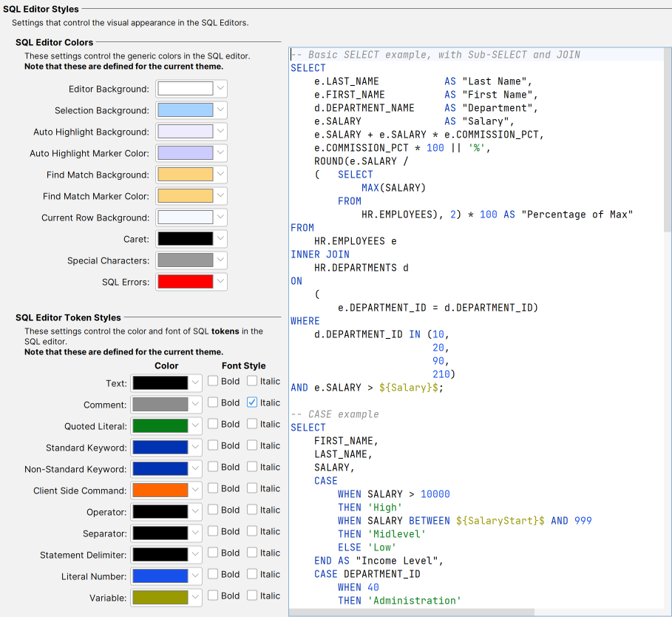The height and width of the screenshot is (617, 672).
Task: Click the Quoted Literal green color swatch
Action: [x=160, y=426]
